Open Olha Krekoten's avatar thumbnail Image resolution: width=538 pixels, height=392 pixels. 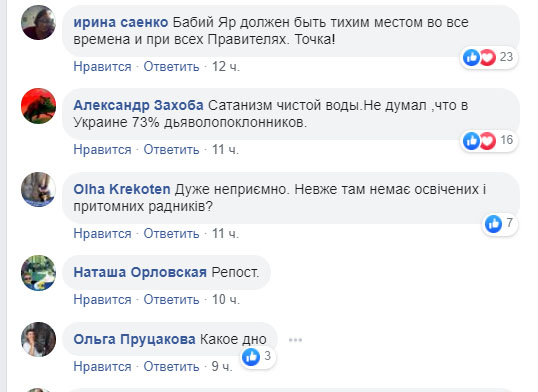(x=38, y=189)
